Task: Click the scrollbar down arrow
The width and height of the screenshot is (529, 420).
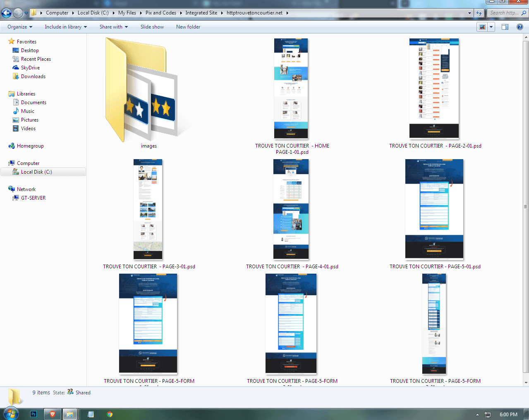Action: pyautogui.click(x=526, y=382)
